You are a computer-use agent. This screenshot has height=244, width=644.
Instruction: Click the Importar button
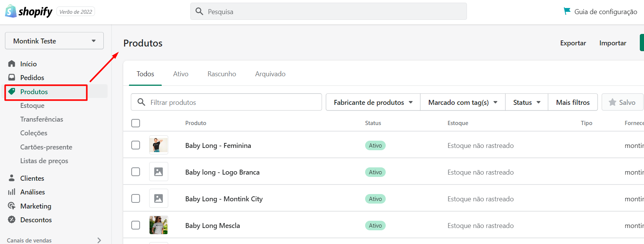[613, 43]
